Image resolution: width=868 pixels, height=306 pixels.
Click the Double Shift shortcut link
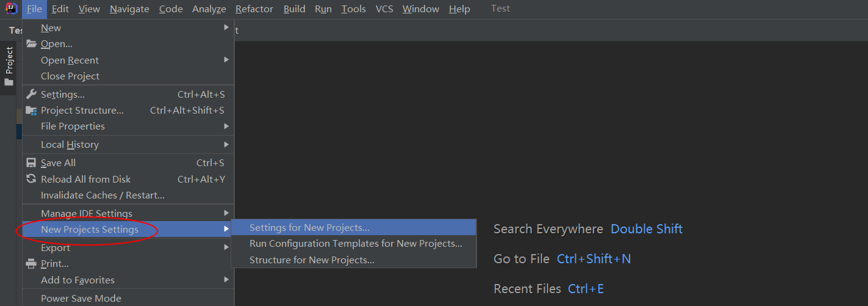pos(646,229)
